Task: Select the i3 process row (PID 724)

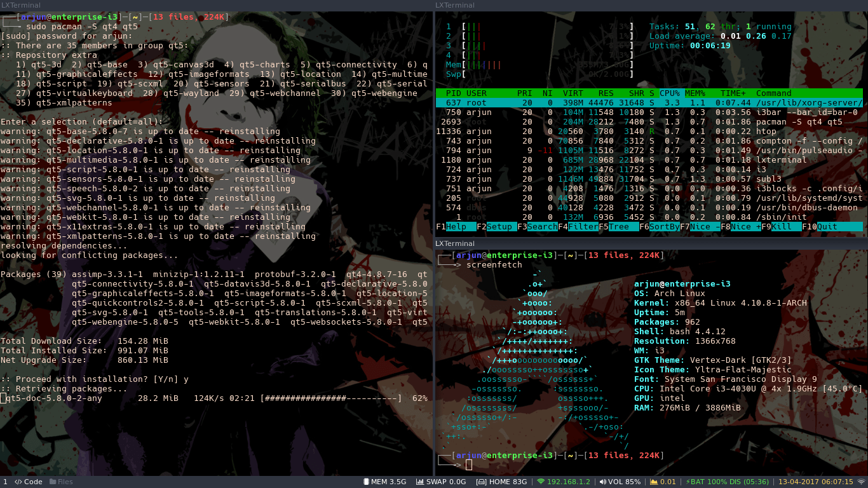Action: click(649, 170)
